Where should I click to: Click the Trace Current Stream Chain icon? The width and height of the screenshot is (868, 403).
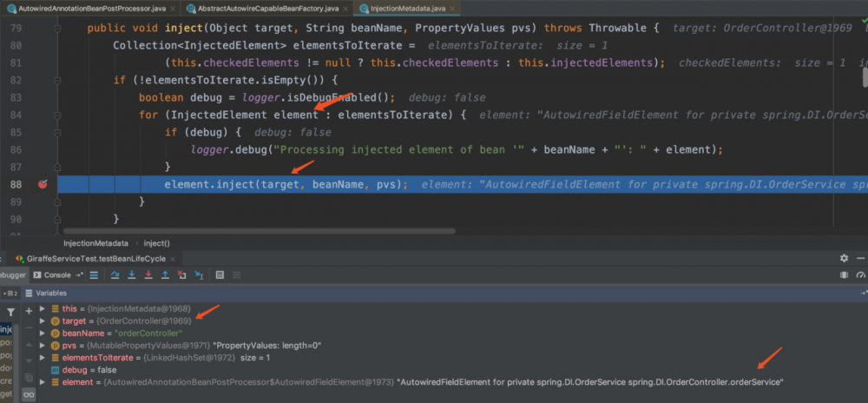tap(236, 274)
